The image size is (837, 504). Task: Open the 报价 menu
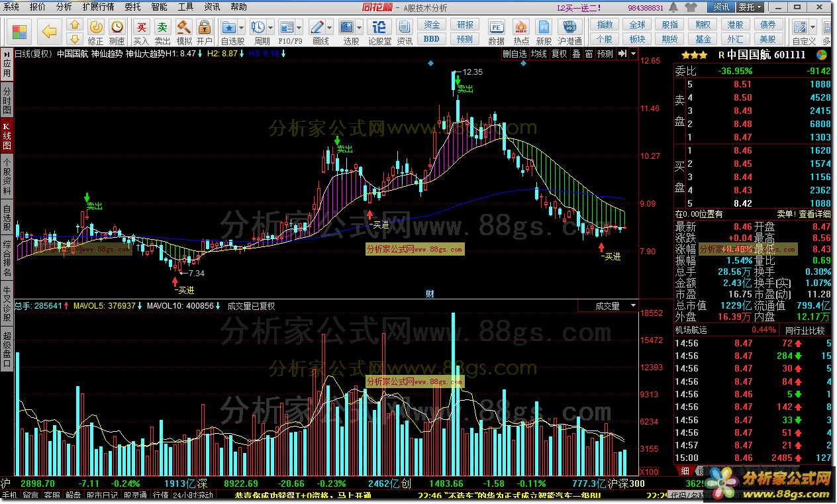[38, 7]
